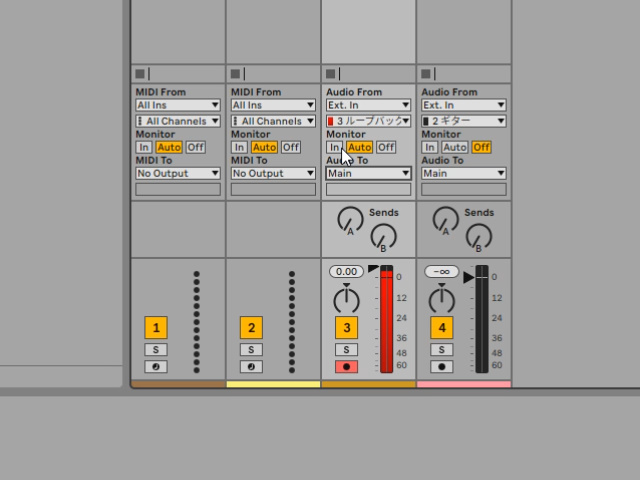This screenshot has width=640, height=480.
Task: Open the Audio From 'Ext. In' dropdown on track 3
Action: pyautogui.click(x=368, y=105)
